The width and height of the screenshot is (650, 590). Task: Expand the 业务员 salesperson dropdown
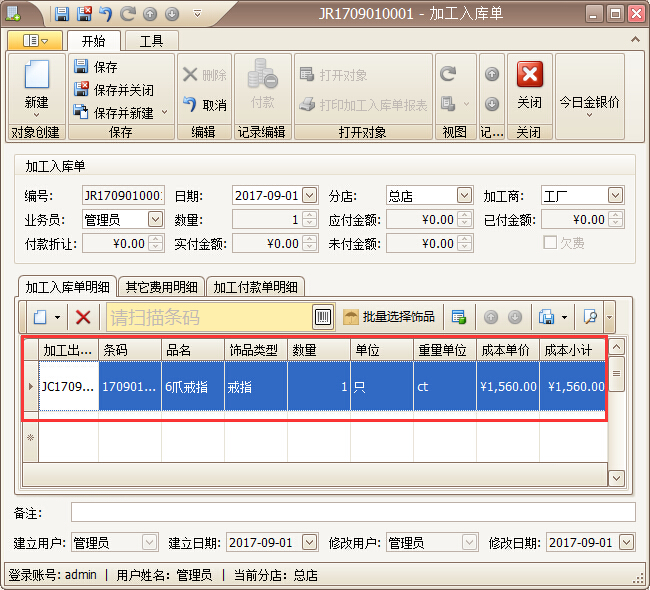point(155,219)
